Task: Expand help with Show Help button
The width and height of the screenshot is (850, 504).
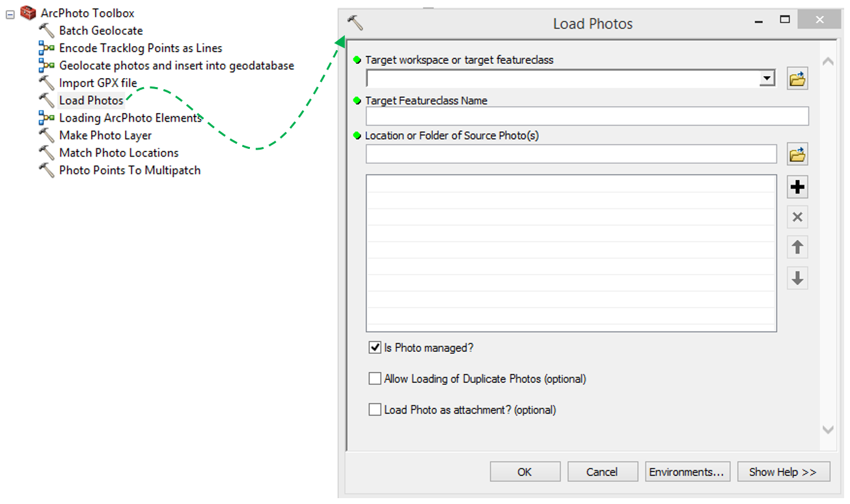Action: pyautogui.click(x=783, y=472)
